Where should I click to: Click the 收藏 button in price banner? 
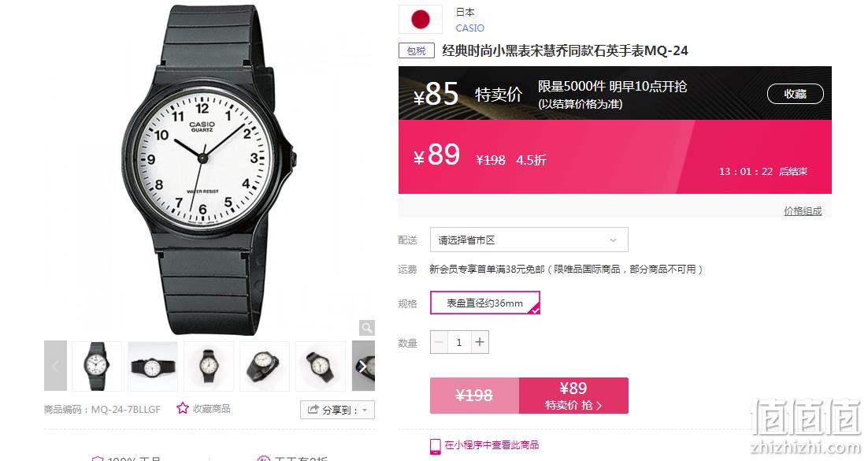[795, 94]
